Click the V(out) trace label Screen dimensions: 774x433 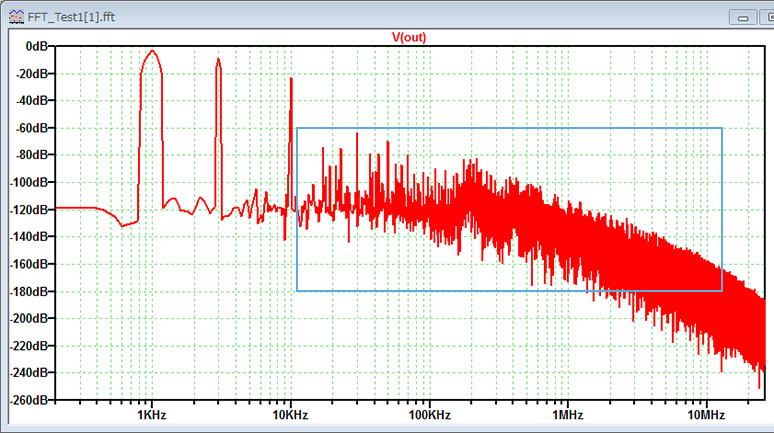pos(410,37)
